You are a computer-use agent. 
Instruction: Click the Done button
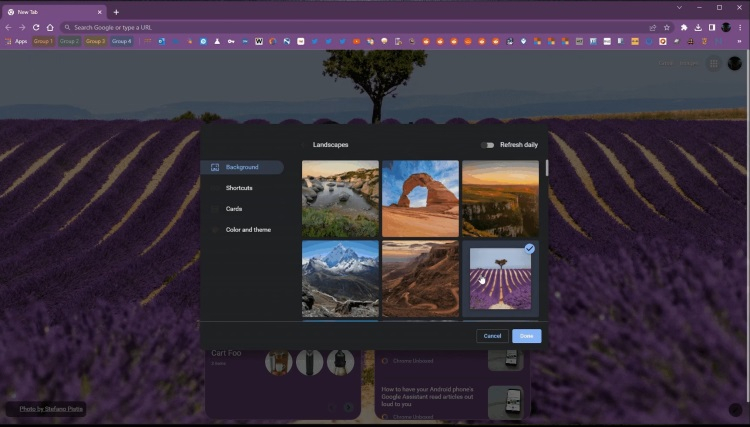point(527,336)
